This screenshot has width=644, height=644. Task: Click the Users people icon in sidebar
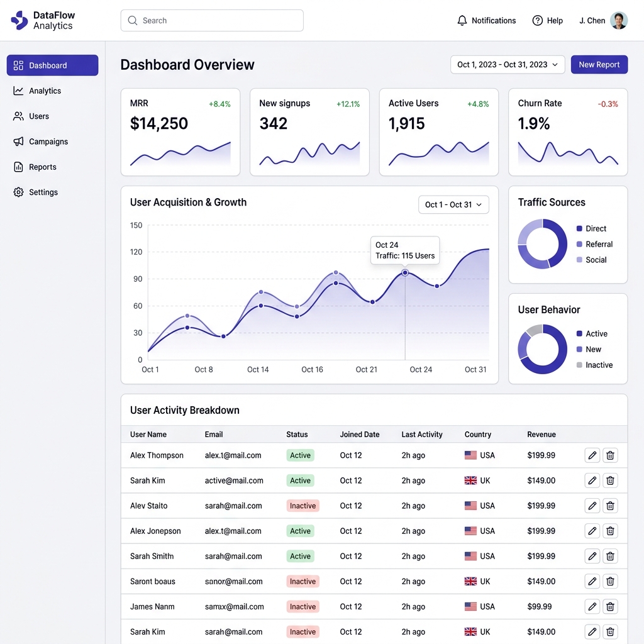tap(18, 116)
